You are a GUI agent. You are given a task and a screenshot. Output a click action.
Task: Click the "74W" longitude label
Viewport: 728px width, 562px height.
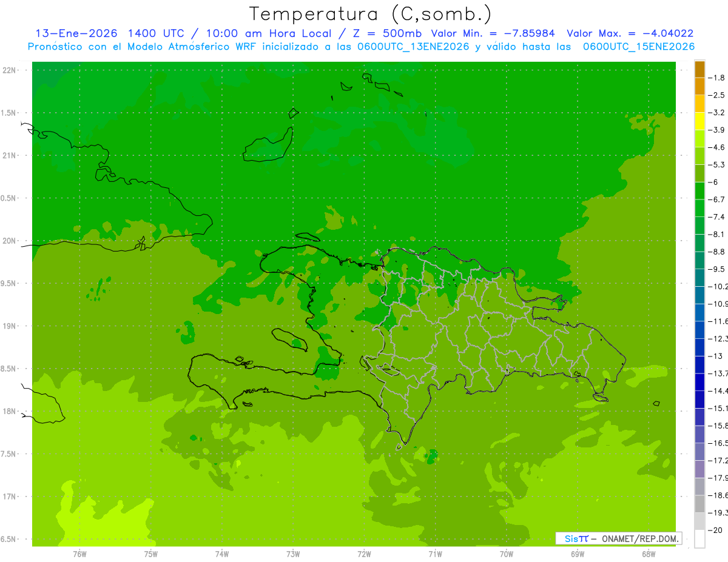click(x=222, y=554)
